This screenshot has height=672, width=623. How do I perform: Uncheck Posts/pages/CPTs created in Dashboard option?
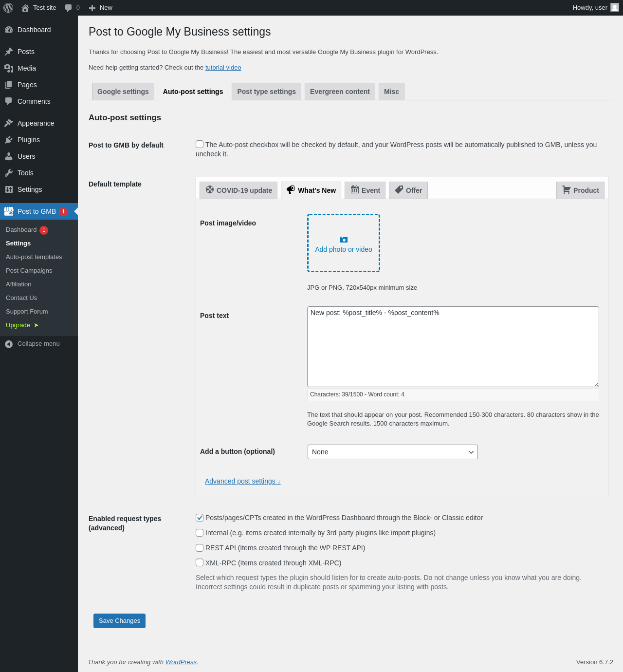[200, 518]
